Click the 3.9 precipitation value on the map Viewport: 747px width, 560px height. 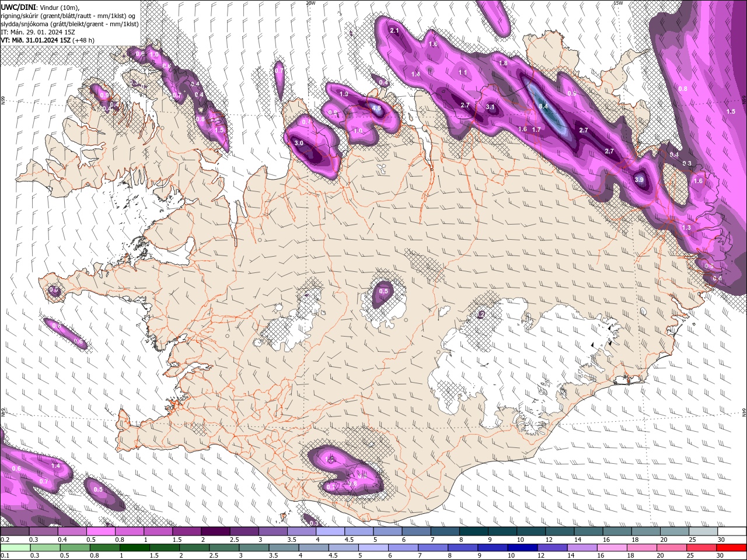point(639,180)
